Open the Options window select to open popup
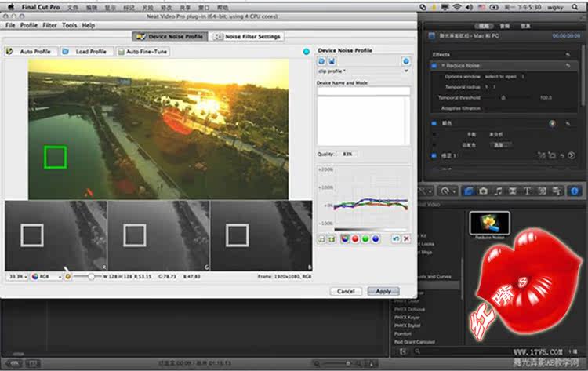This screenshot has height=371, width=588. [503, 77]
